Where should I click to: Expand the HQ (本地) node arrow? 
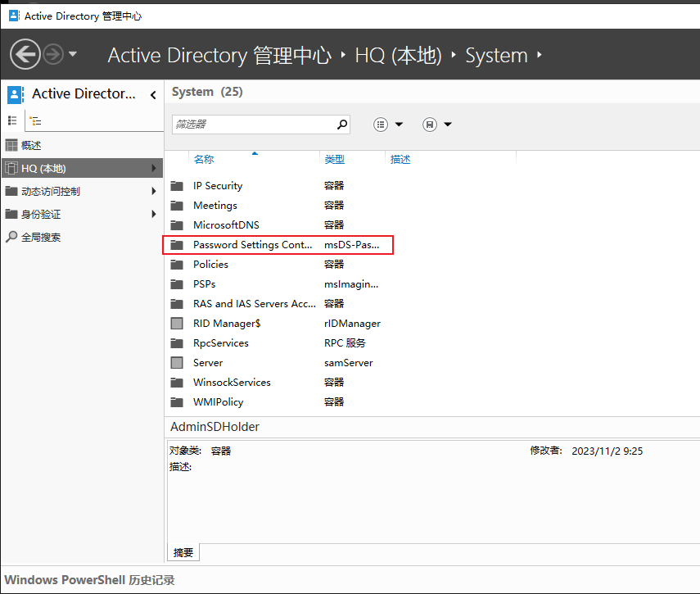tap(154, 169)
